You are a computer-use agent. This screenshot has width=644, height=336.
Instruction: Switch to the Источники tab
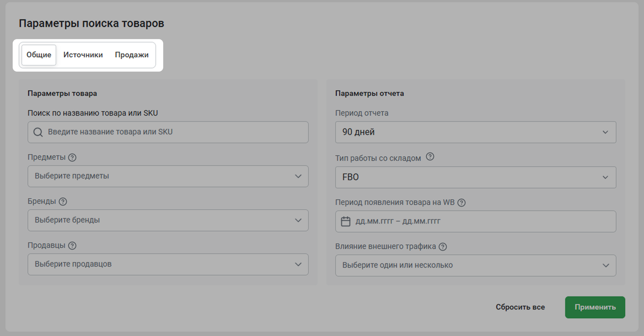83,55
